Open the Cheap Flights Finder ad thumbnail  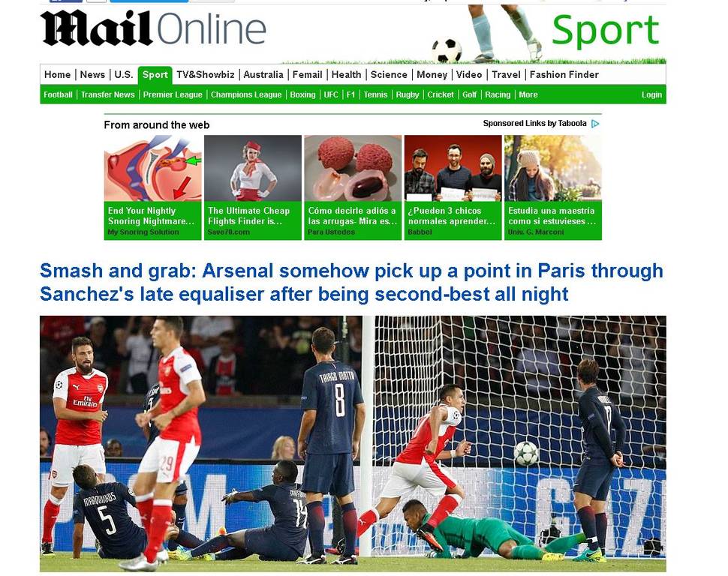click(253, 168)
